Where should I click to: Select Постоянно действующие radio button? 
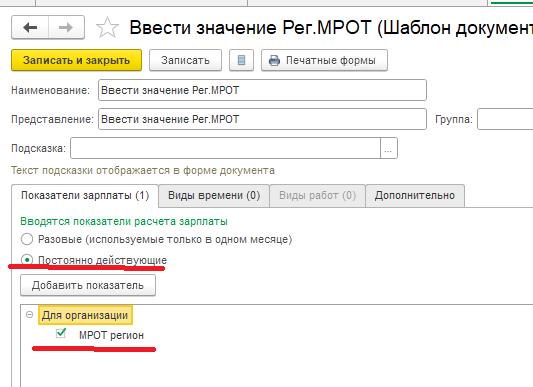(x=27, y=260)
